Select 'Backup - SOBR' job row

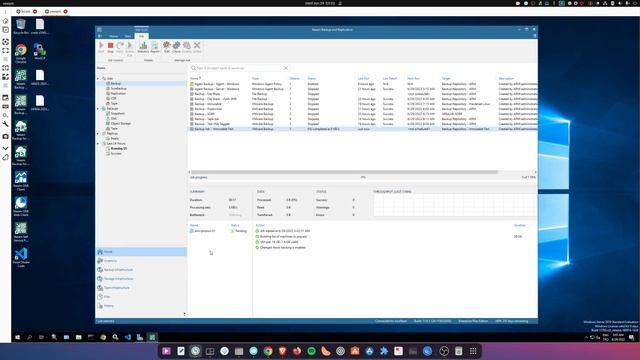(363, 114)
